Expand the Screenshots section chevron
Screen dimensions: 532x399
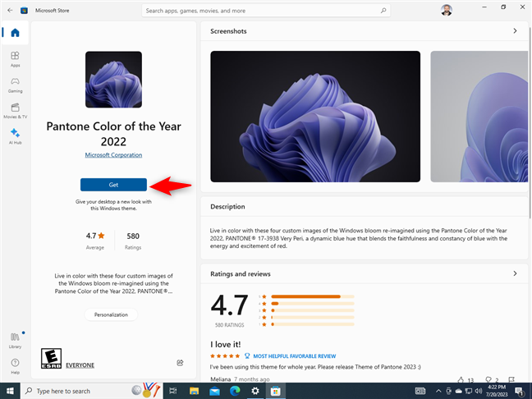(515, 31)
